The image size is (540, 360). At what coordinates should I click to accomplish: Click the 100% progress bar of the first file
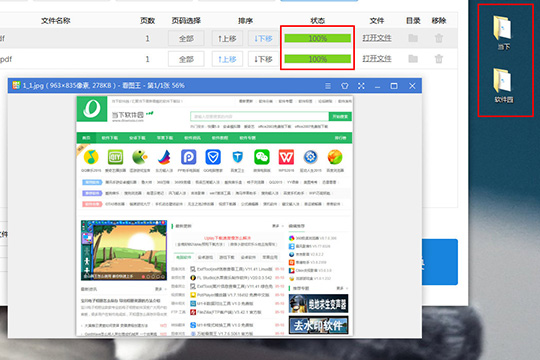[318, 38]
